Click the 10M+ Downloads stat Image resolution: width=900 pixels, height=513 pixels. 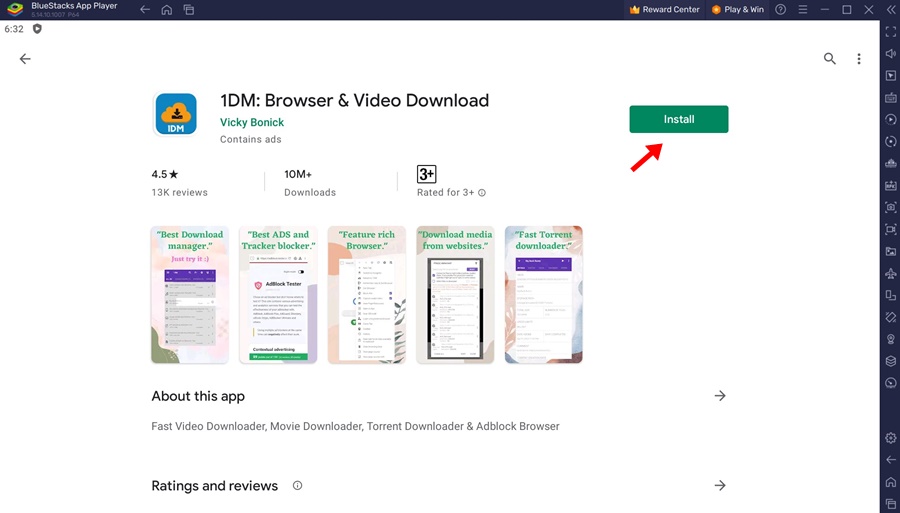coord(310,183)
